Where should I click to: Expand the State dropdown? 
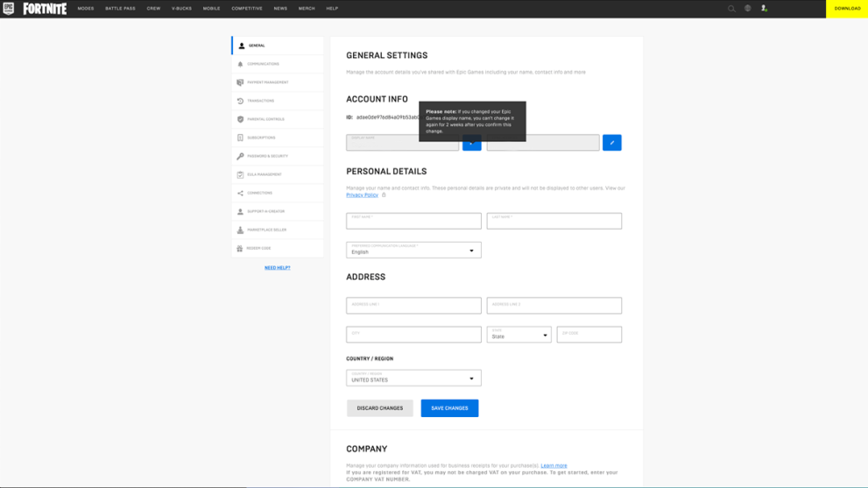click(x=519, y=335)
